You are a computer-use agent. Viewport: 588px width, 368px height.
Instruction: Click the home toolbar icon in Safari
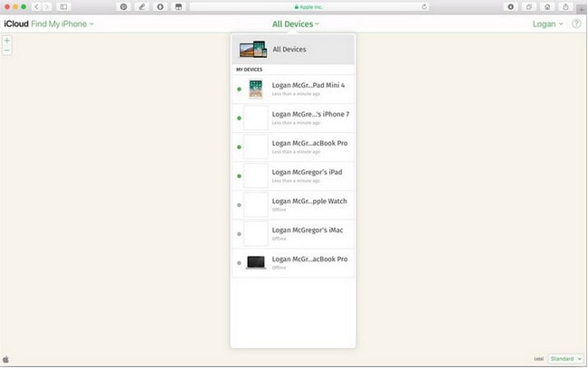[x=547, y=6]
